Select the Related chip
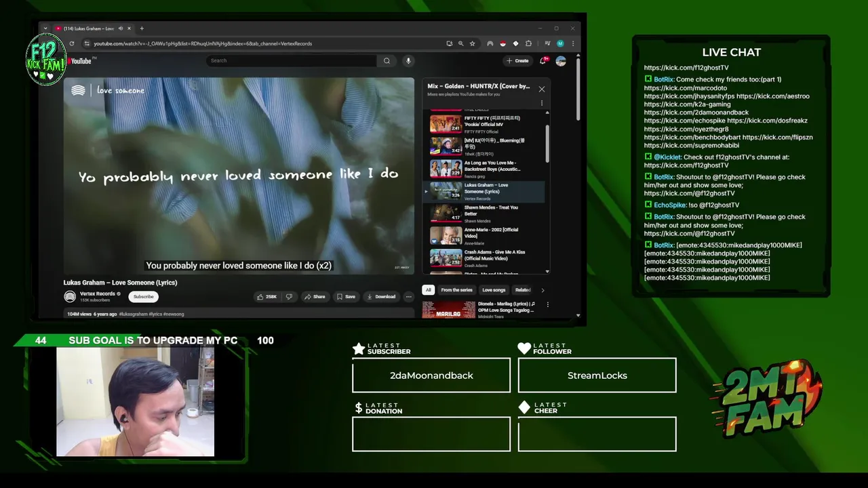Image resolution: width=868 pixels, height=488 pixels. [x=523, y=290]
